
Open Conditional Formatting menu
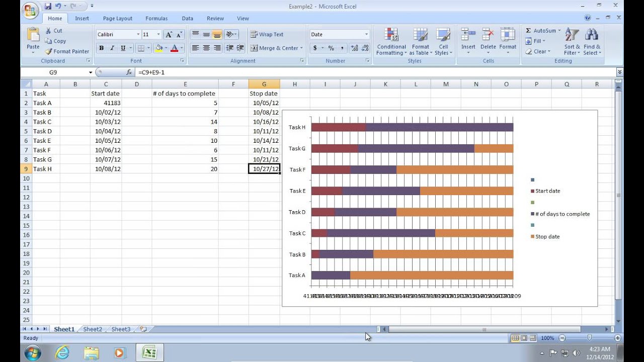click(x=391, y=41)
